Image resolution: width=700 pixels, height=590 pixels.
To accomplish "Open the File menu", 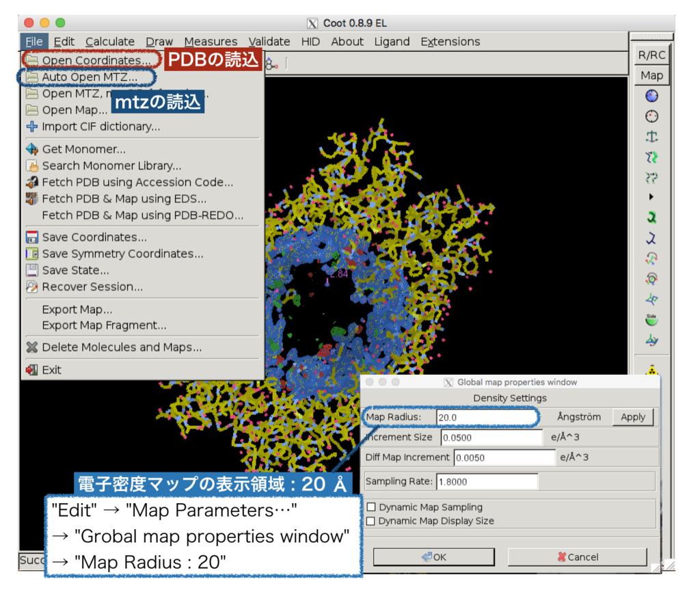I will click(x=34, y=42).
